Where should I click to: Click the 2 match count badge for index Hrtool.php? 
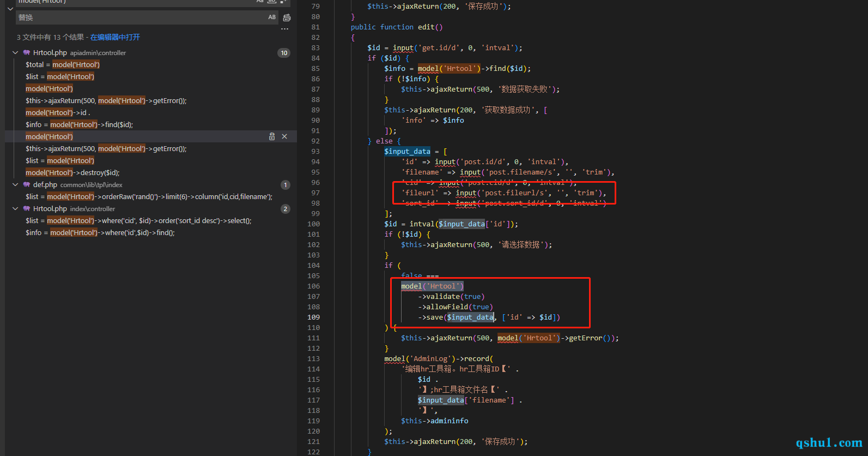(286, 209)
